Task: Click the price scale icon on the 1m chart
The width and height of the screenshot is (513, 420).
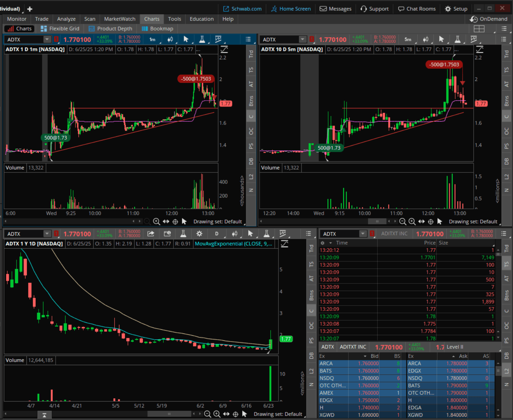Action: [x=224, y=49]
